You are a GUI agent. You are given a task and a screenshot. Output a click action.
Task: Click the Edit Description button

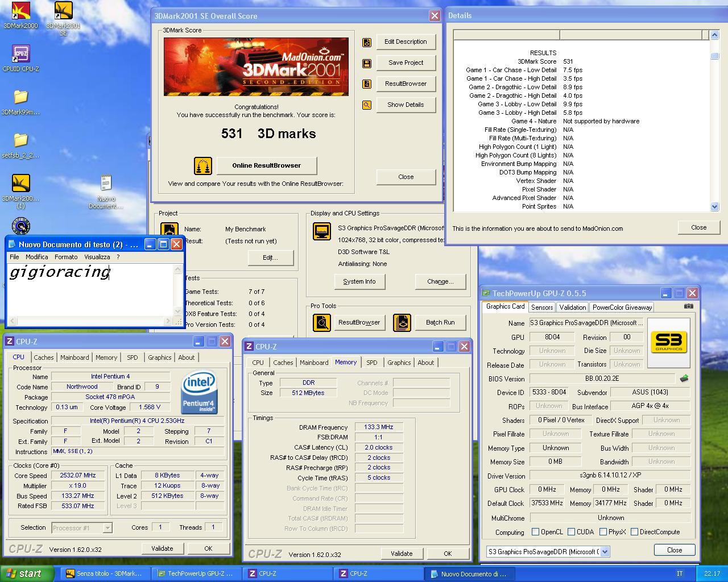pos(406,42)
